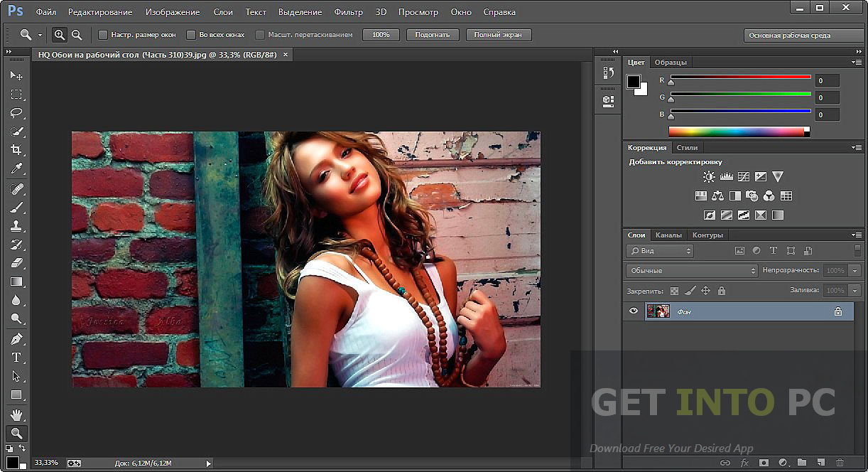Open the Layers panel flyout menu
868x472 pixels.
click(x=857, y=235)
